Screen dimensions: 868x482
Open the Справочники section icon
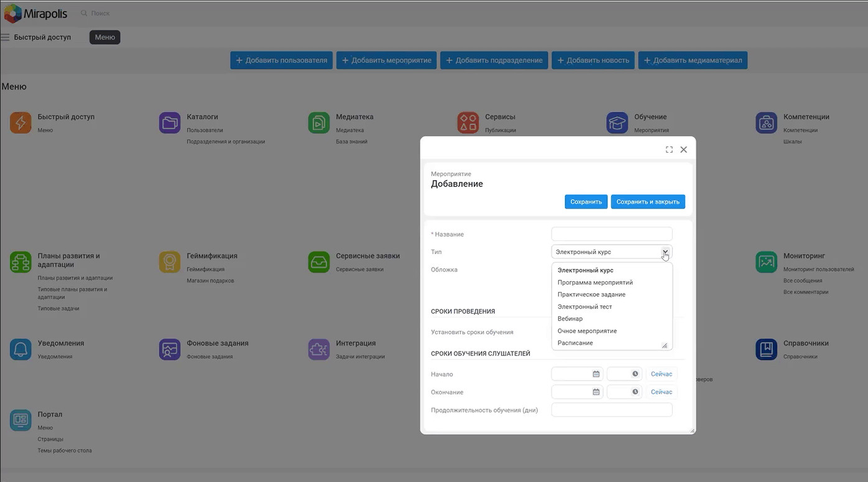click(766, 349)
